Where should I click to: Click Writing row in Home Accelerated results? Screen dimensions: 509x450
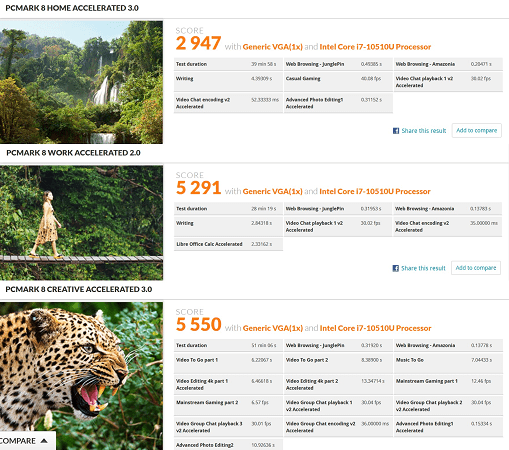(x=228, y=82)
